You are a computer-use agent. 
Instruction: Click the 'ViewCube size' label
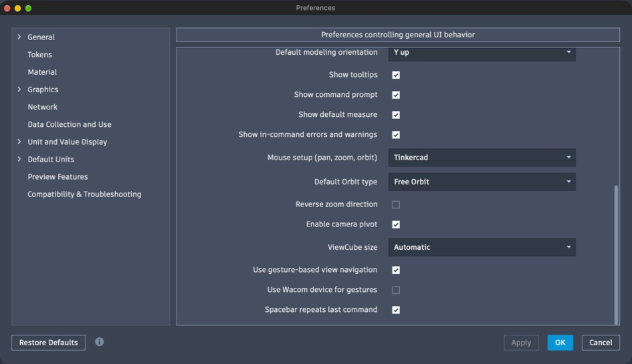click(352, 247)
